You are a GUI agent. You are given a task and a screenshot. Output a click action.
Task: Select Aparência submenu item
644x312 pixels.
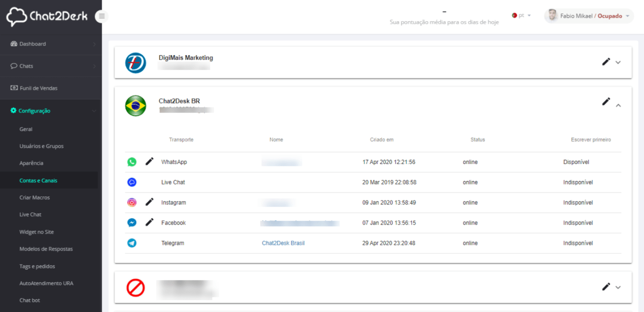(31, 164)
